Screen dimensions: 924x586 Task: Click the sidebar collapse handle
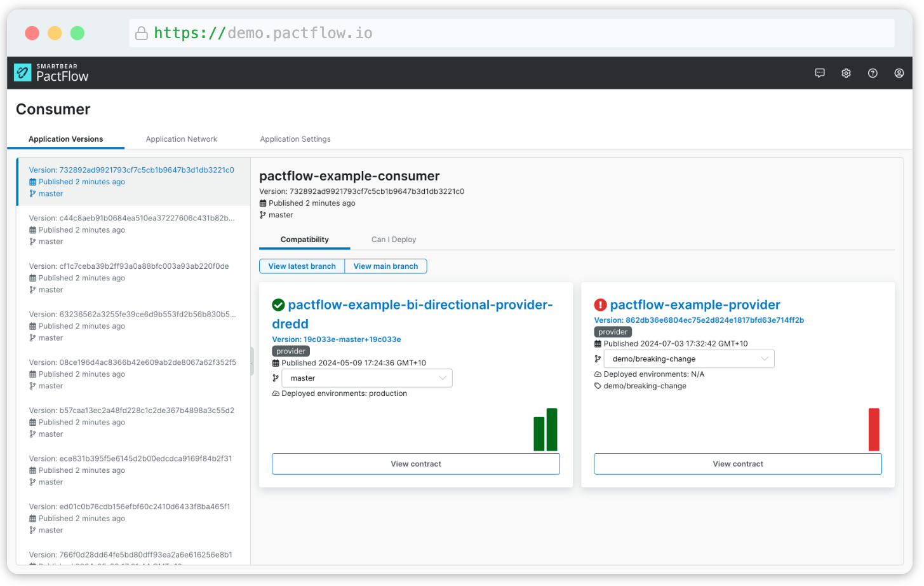point(252,362)
